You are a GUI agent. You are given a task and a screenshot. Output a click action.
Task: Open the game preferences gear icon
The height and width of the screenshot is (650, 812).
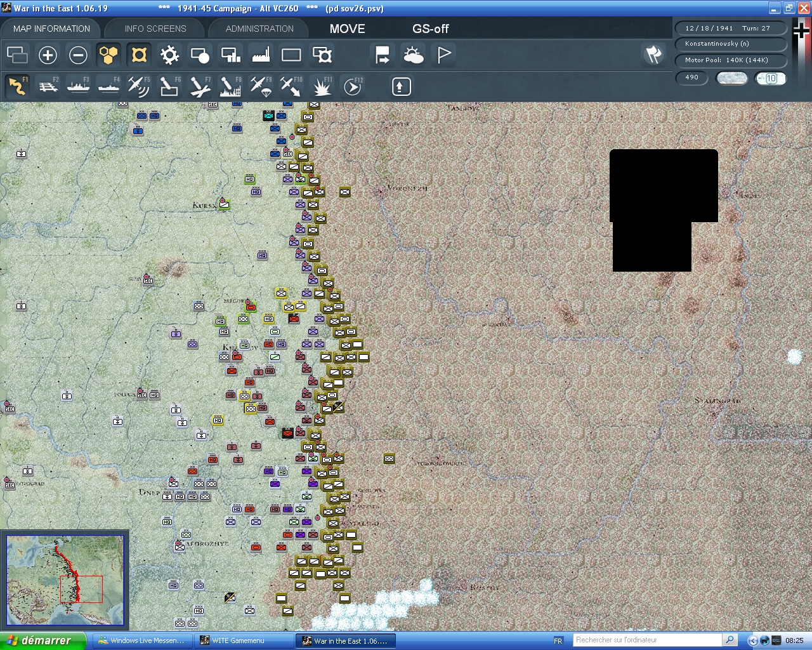169,55
